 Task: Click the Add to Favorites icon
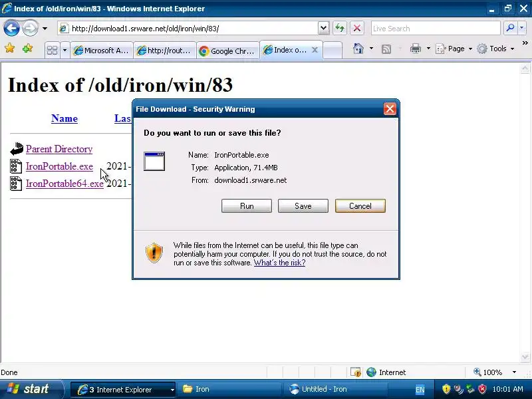pos(27,49)
